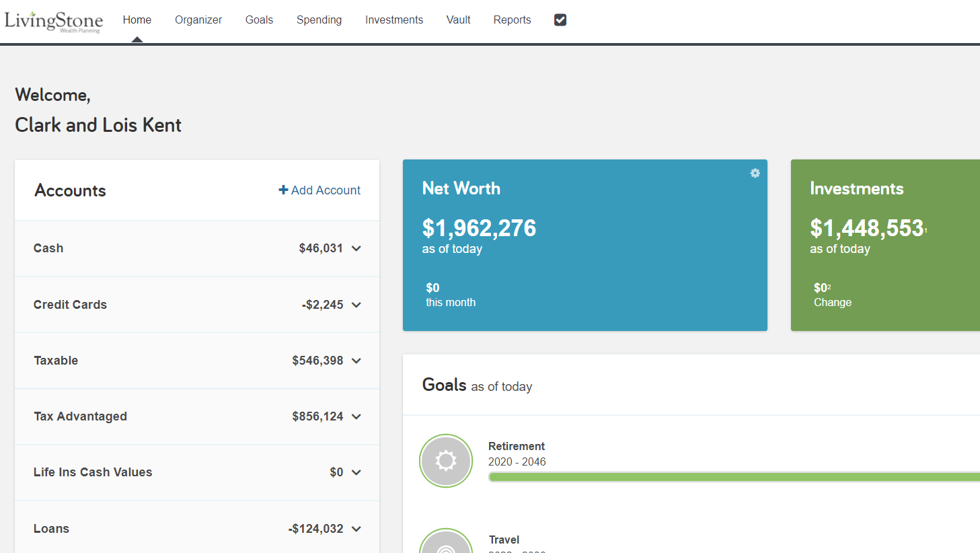Expand the Loans section
The width and height of the screenshot is (980, 553).
point(356,528)
